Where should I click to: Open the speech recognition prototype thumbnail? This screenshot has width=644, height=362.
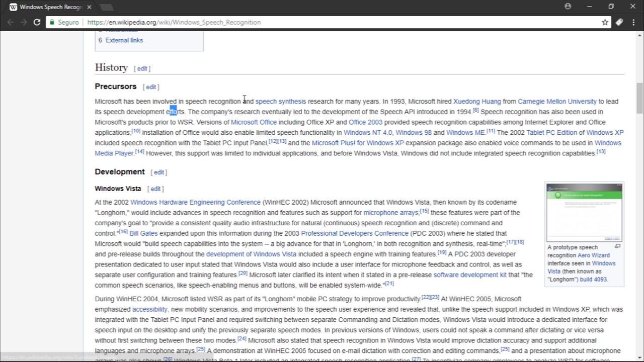(584, 213)
